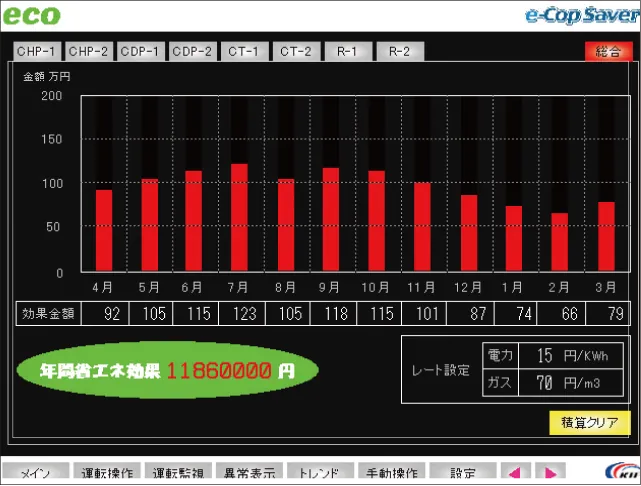Click the pink right arrow navigation icon
The image size is (641, 486).
(x=550, y=472)
